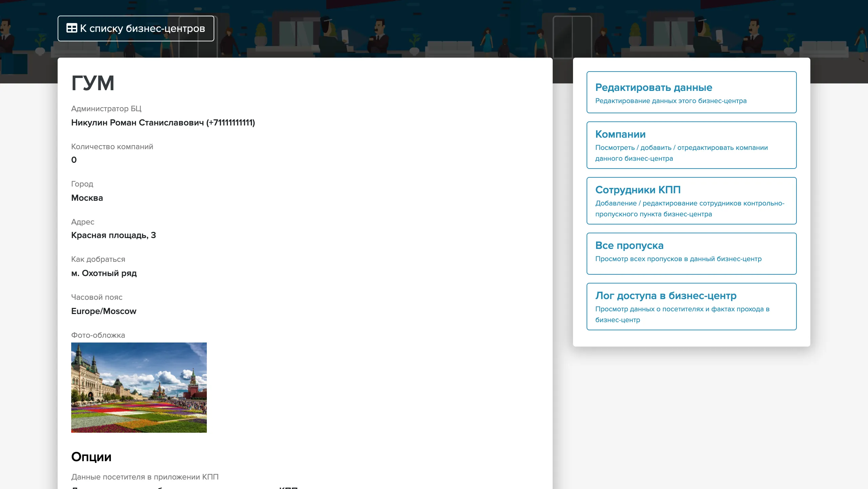Click the "Фото-обложка" field label
The width and height of the screenshot is (868, 489).
click(x=98, y=335)
